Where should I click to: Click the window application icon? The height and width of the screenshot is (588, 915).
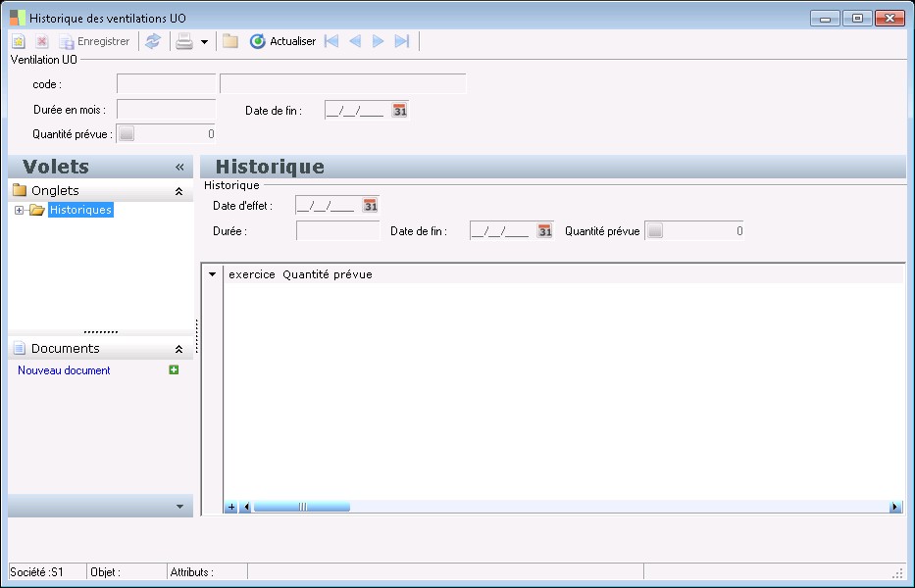pos(18,18)
